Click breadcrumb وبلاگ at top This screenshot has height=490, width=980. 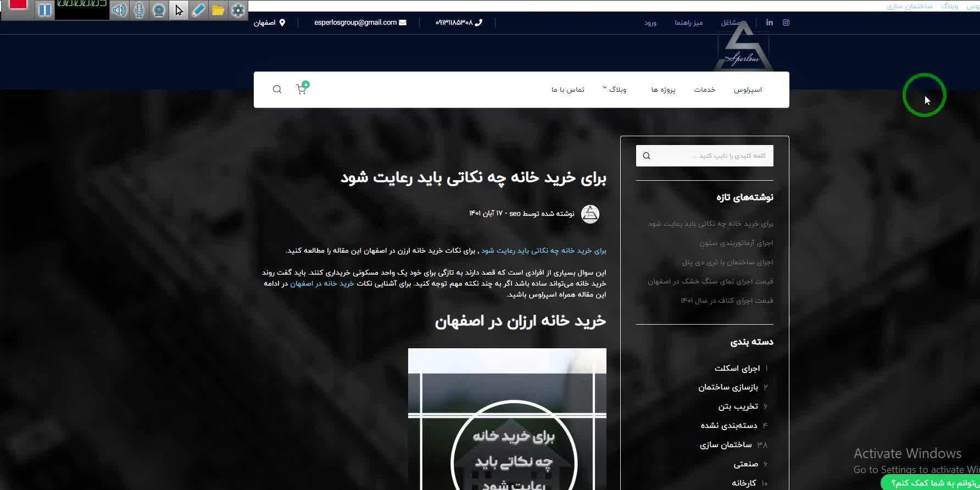pos(949,6)
